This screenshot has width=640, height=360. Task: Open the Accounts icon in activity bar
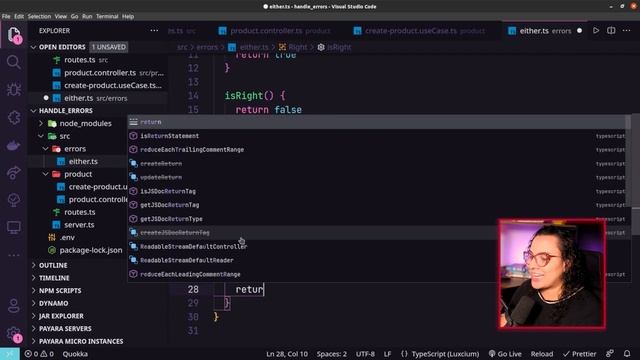[x=13, y=305]
